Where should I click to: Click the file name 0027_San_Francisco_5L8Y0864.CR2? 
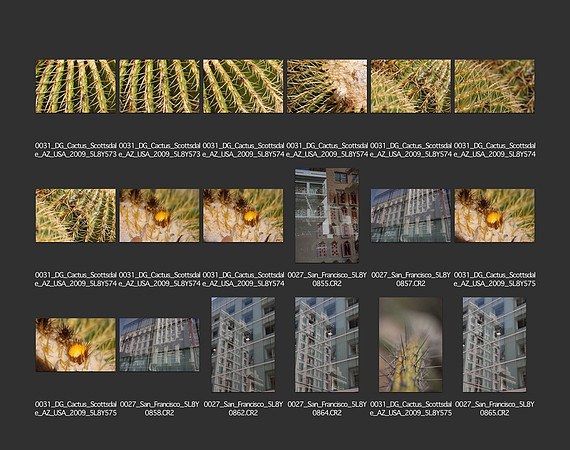327,409
